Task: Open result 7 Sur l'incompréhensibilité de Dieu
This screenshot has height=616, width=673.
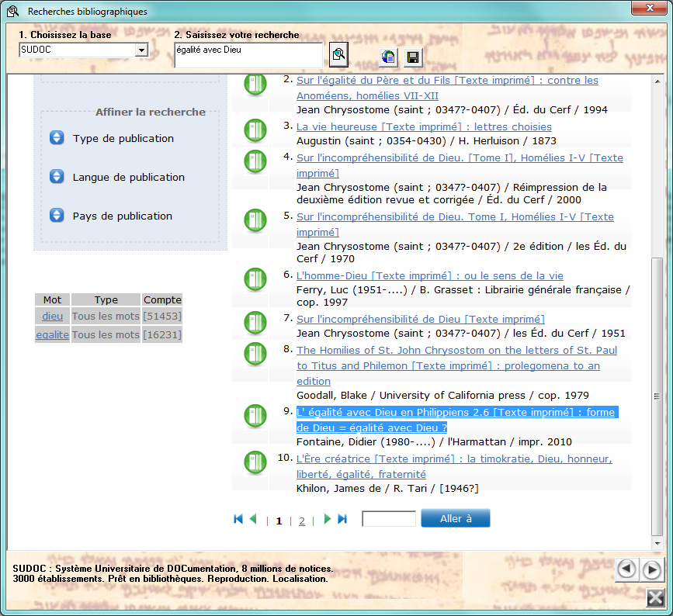Action: tap(421, 319)
